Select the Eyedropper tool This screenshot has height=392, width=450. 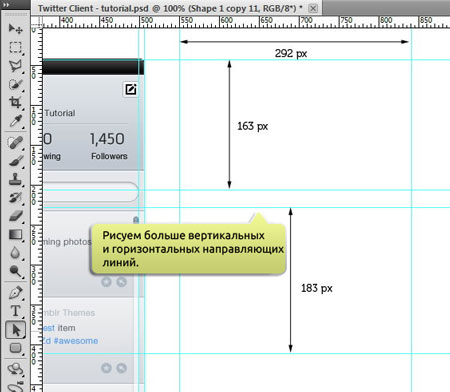(15, 121)
